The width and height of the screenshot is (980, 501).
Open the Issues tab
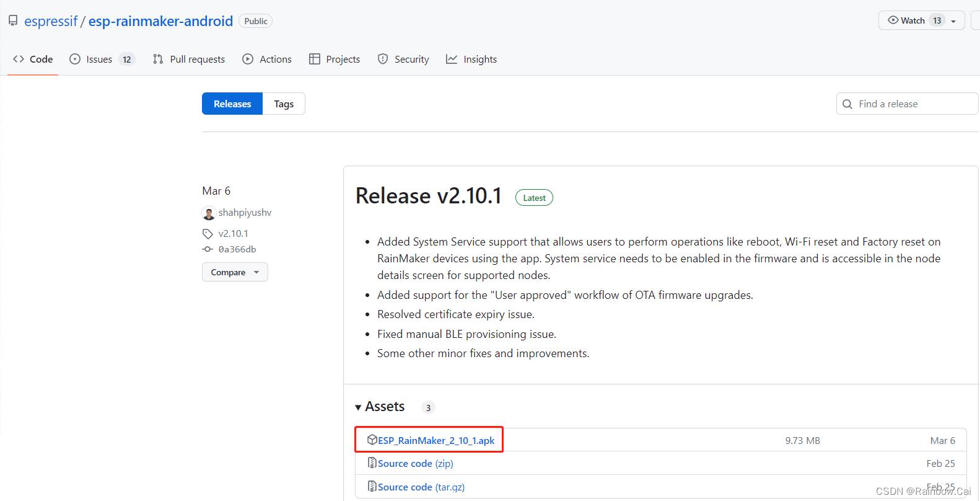point(102,59)
